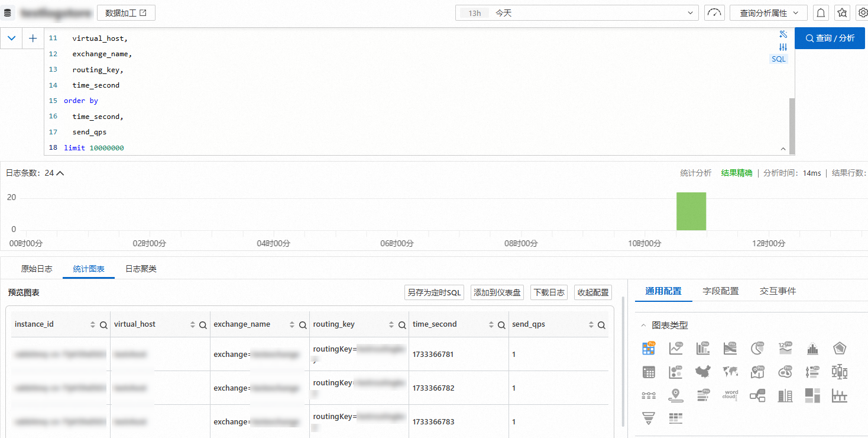Switch to the 统计图表 tab

(x=89, y=269)
